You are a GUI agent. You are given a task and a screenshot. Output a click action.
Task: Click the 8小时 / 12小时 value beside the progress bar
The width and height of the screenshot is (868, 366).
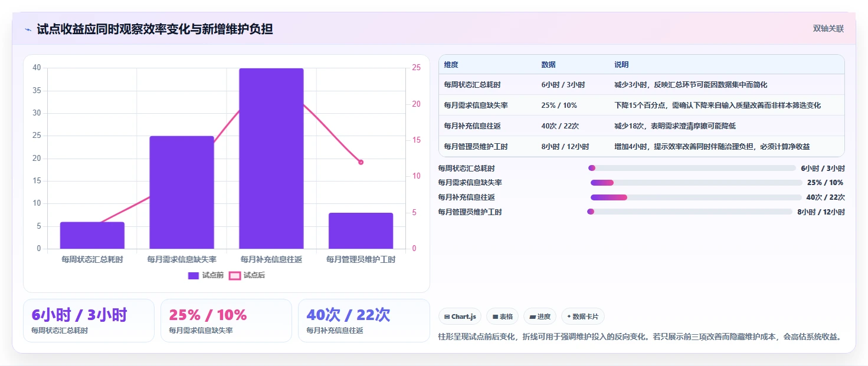[821, 212]
